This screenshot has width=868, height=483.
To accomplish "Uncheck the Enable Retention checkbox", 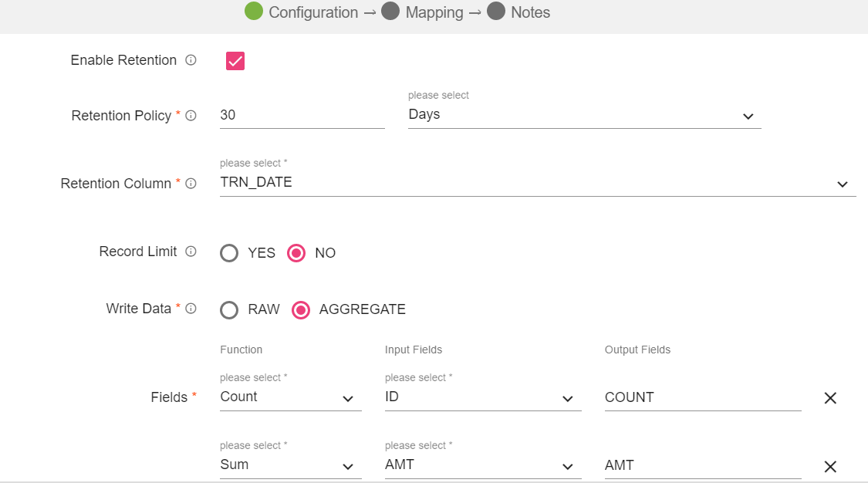I will pos(235,61).
